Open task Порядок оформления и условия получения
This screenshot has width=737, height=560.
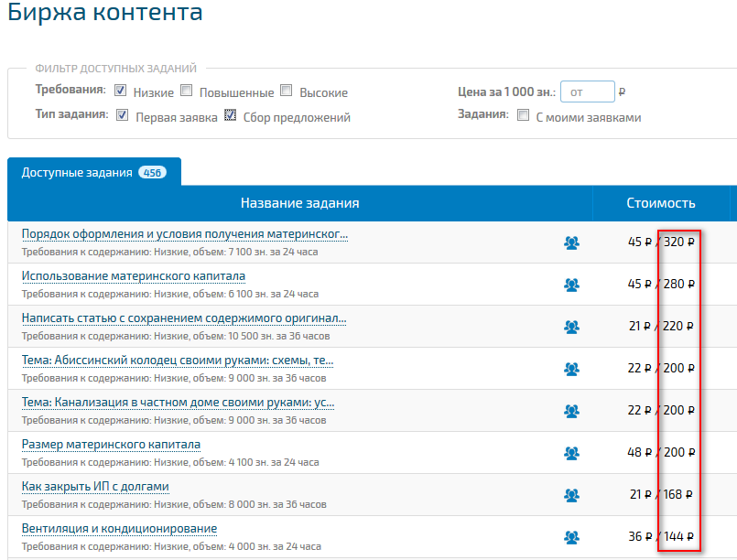click(x=185, y=234)
